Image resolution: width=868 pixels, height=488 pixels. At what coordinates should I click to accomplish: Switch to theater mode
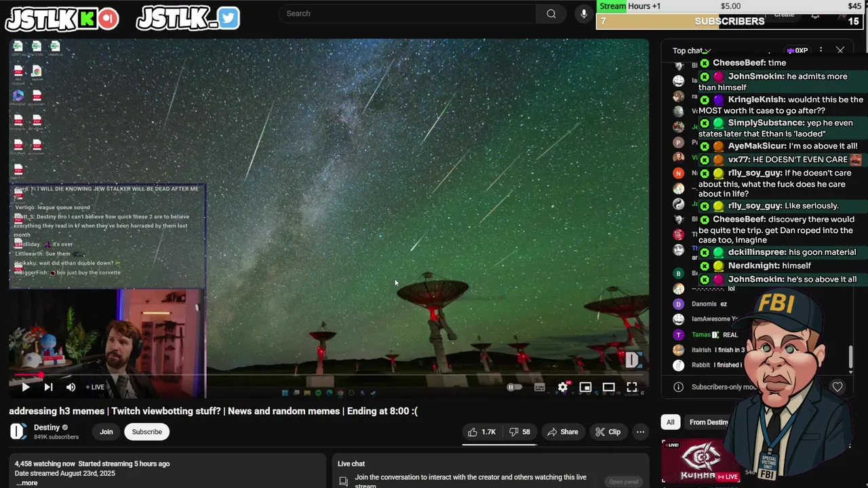[608, 387]
